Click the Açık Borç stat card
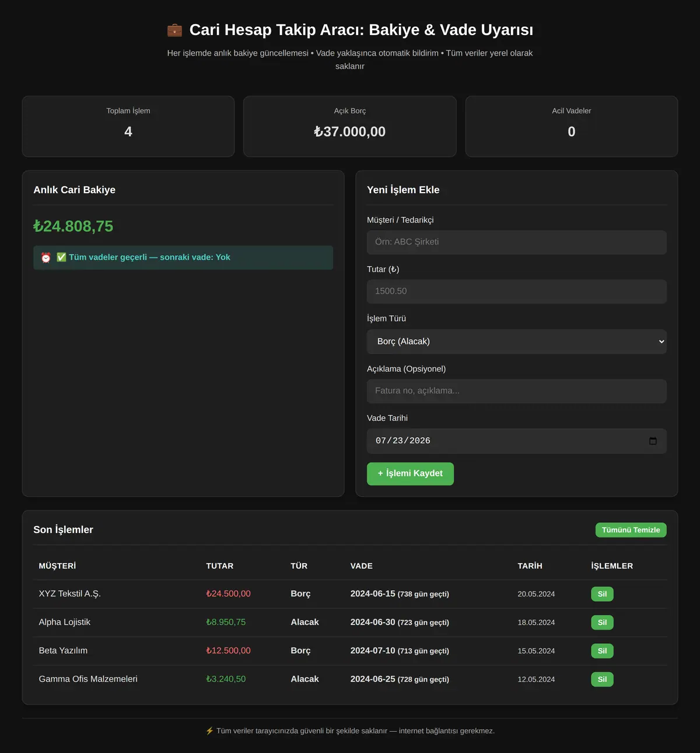This screenshot has height=753, width=700. (x=350, y=126)
